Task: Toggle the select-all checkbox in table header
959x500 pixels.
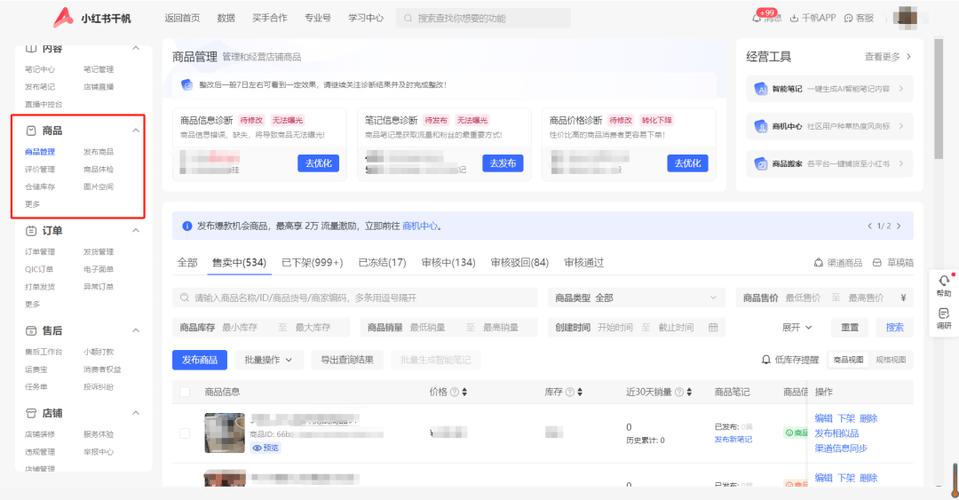Action: [185, 392]
